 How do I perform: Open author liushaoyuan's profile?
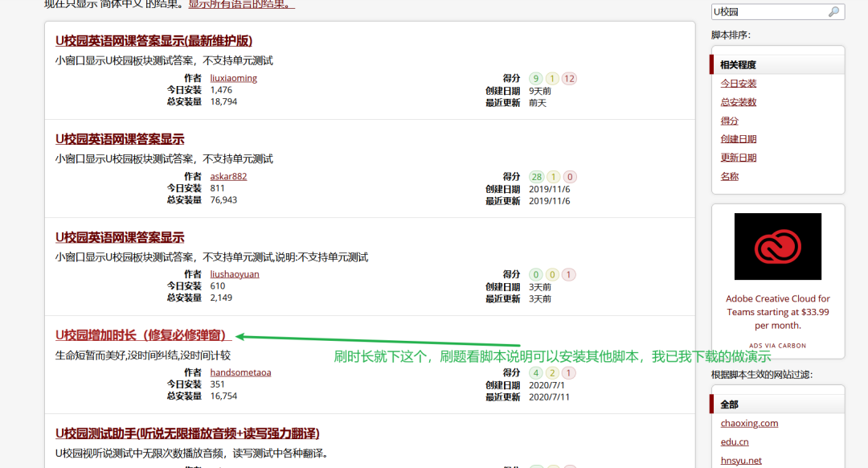click(233, 273)
